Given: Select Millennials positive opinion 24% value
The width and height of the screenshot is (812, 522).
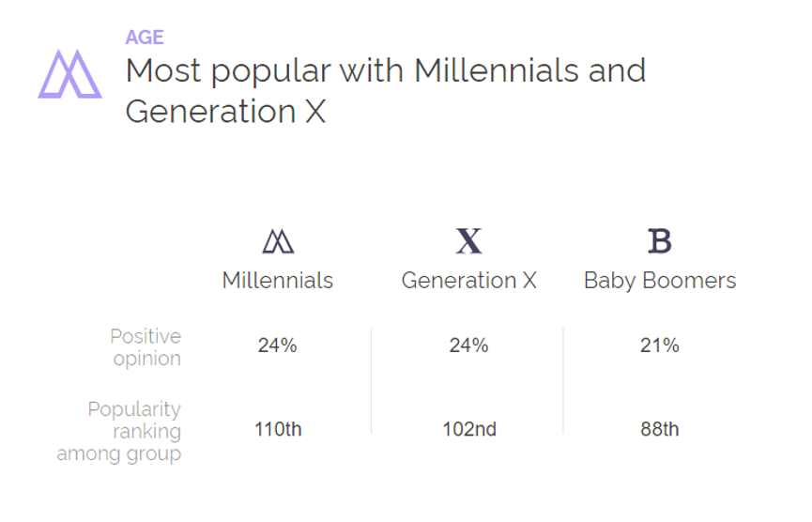Looking at the screenshot, I should tap(278, 345).
